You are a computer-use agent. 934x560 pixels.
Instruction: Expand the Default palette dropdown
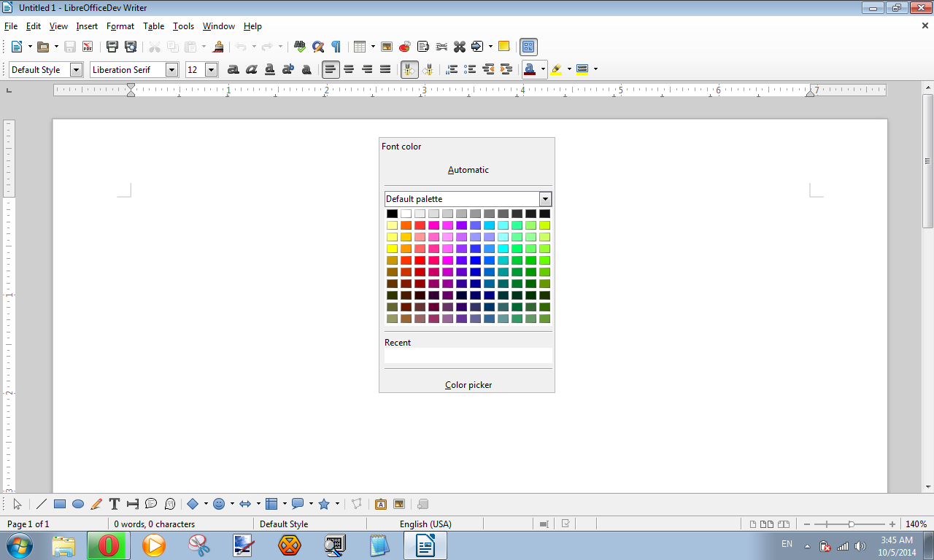point(545,199)
